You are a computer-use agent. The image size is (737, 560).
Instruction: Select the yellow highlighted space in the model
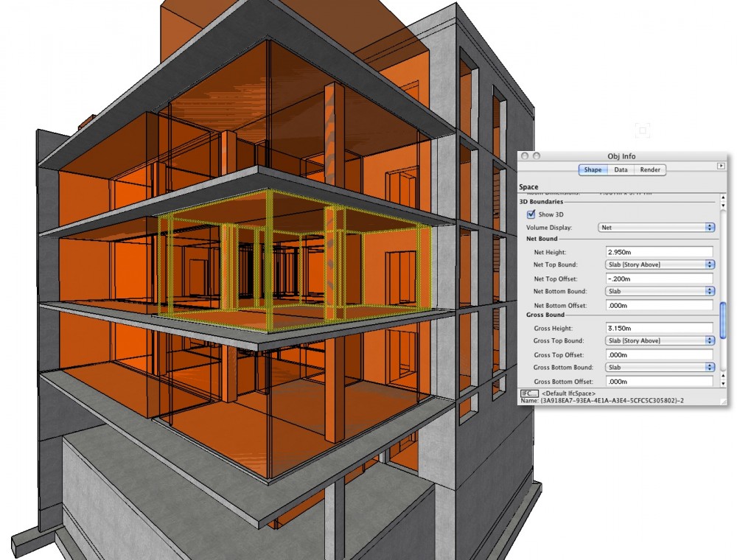[296, 261]
